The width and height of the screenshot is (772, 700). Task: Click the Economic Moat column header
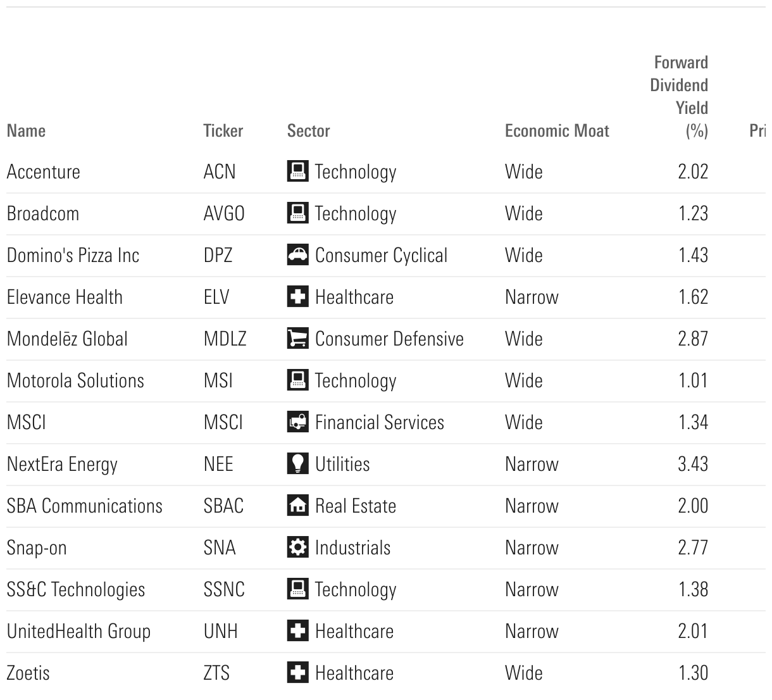tap(556, 131)
